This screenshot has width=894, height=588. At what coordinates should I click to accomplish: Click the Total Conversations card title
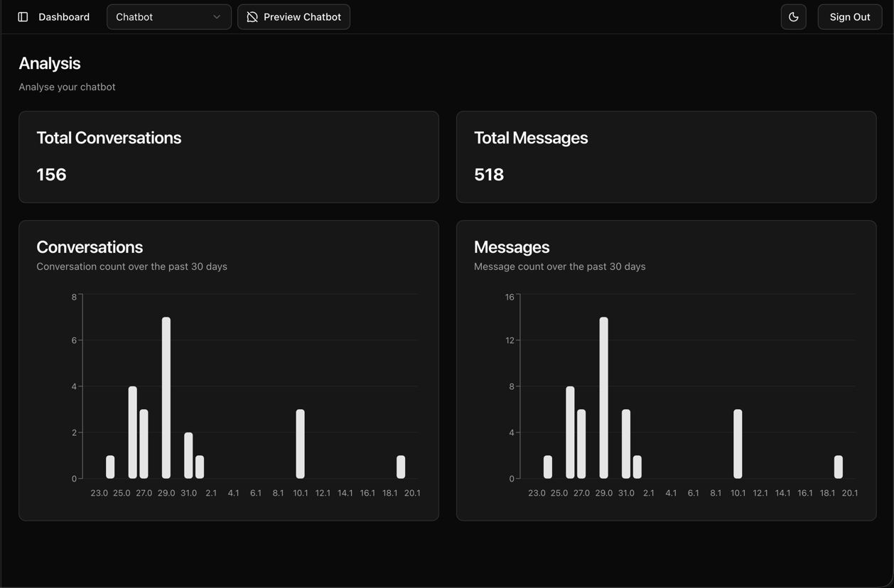click(109, 138)
